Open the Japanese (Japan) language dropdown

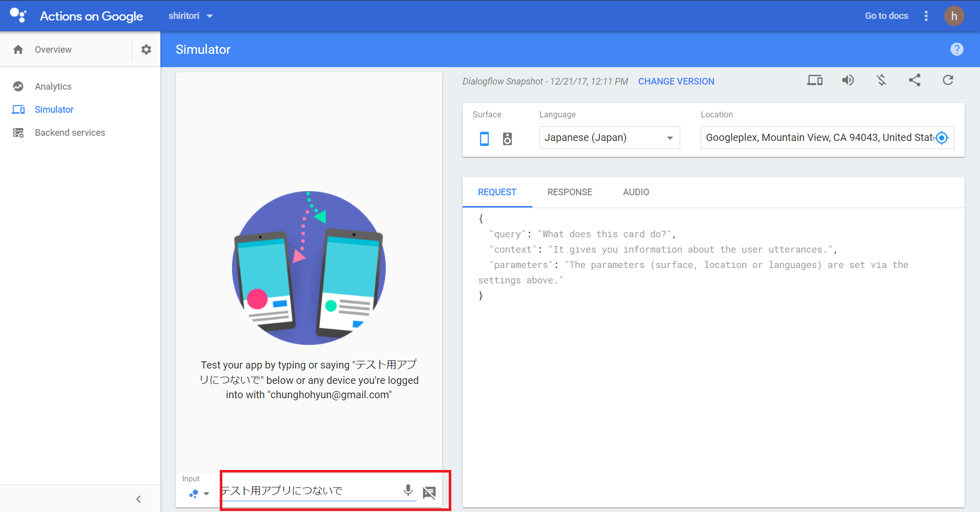609,138
